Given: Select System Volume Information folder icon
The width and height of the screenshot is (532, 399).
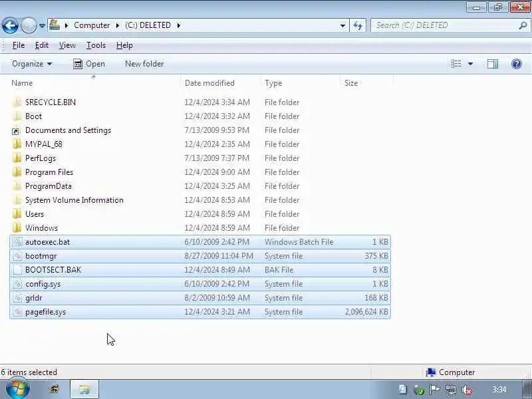Looking at the screenshot, I should [x=17, y=200].
